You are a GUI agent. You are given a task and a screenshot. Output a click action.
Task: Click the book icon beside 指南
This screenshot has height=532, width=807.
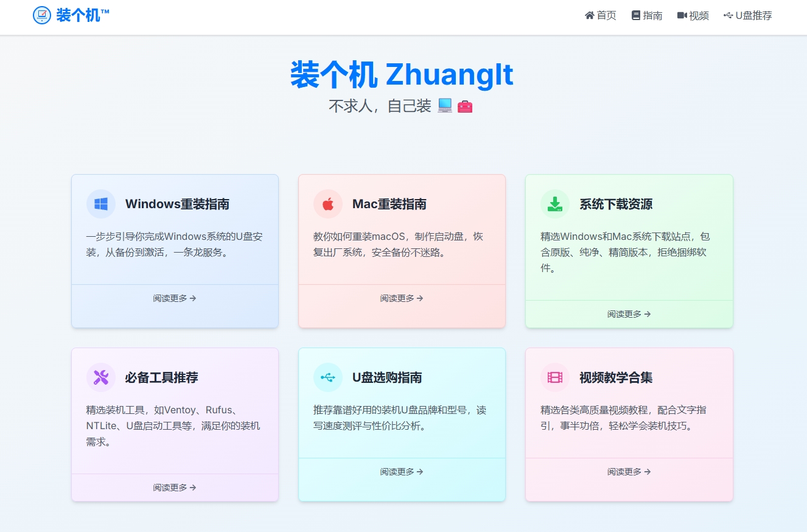[x=635, y=15]
